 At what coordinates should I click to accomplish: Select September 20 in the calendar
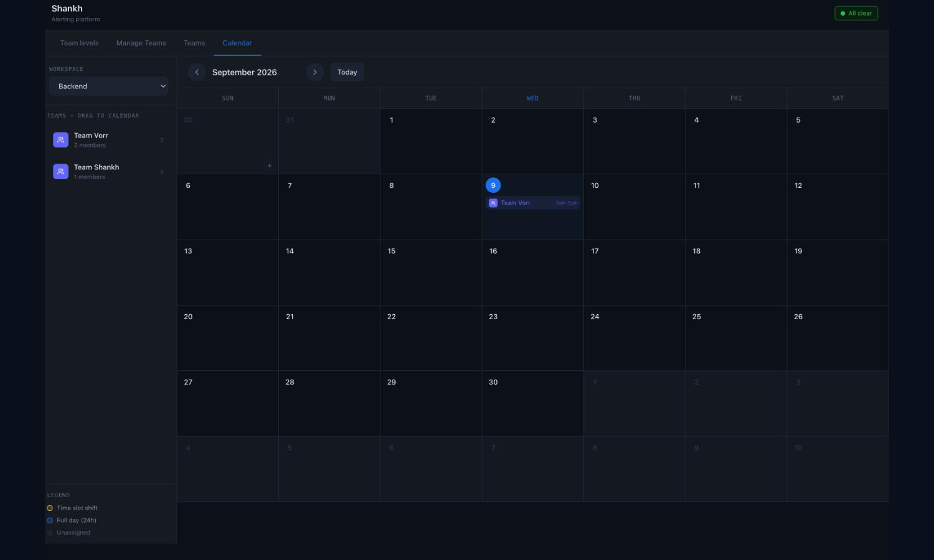pos(228,338)
